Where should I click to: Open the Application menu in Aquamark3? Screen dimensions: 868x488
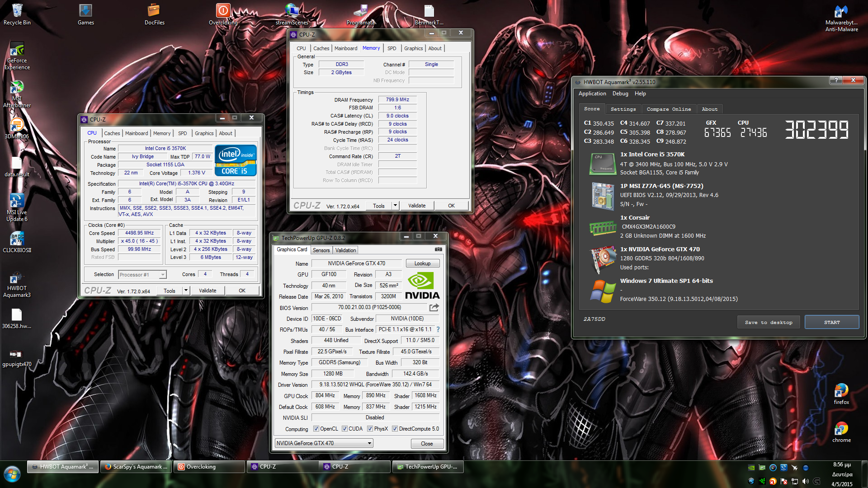pyautogui.click(x=592, y=94)
